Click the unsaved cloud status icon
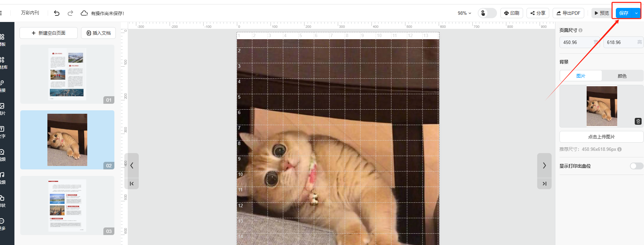Image resolution: width=644 pixels, height=245 pixels. coord(84,13)
